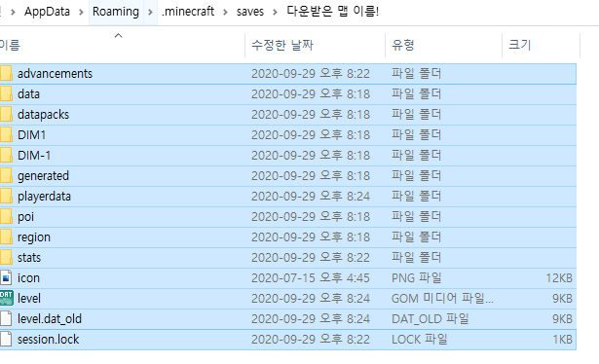Select the session.lock file name
Screen dimensions: 599x364
click(48, 340)
